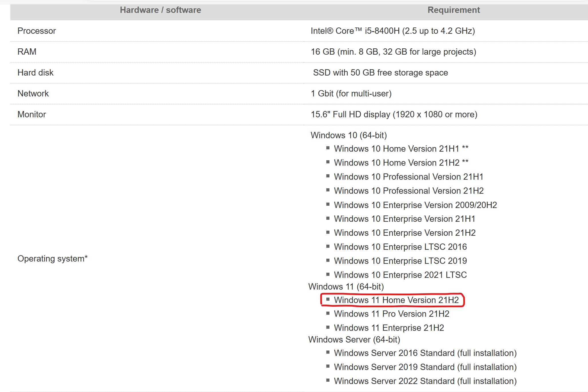Click the Monitor row label
588x392 pixels.
(32, 114)
